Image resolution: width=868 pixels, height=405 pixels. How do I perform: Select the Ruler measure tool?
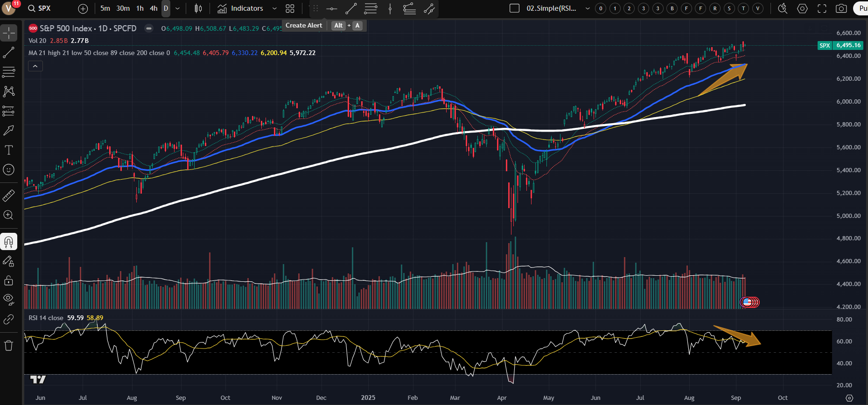click(9, 196)
